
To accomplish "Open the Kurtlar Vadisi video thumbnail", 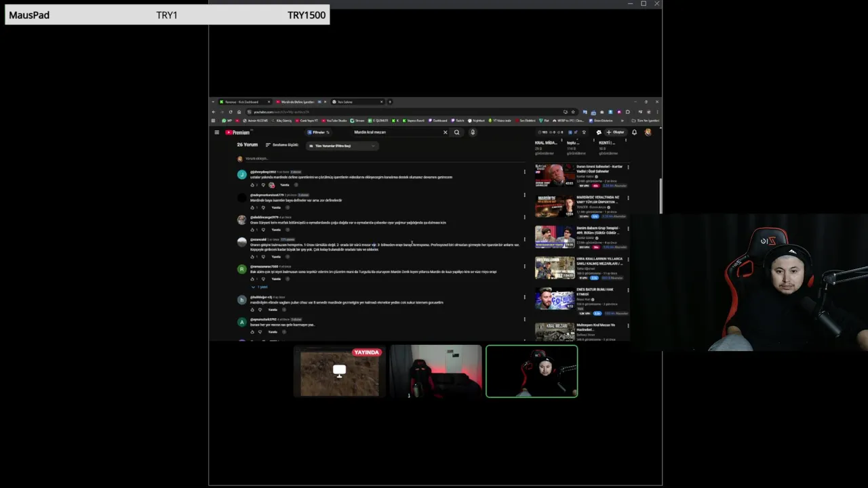I will pyautogui.click(x=555, y=175).
